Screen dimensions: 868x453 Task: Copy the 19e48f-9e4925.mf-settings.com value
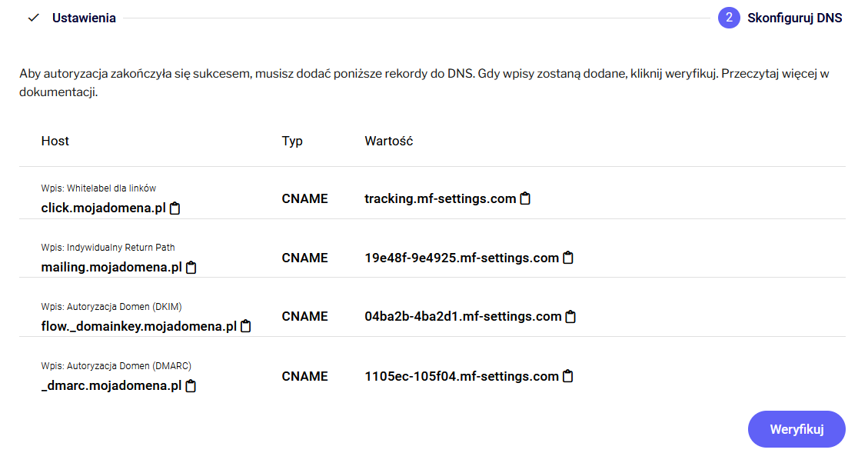(x=568, y=258)
